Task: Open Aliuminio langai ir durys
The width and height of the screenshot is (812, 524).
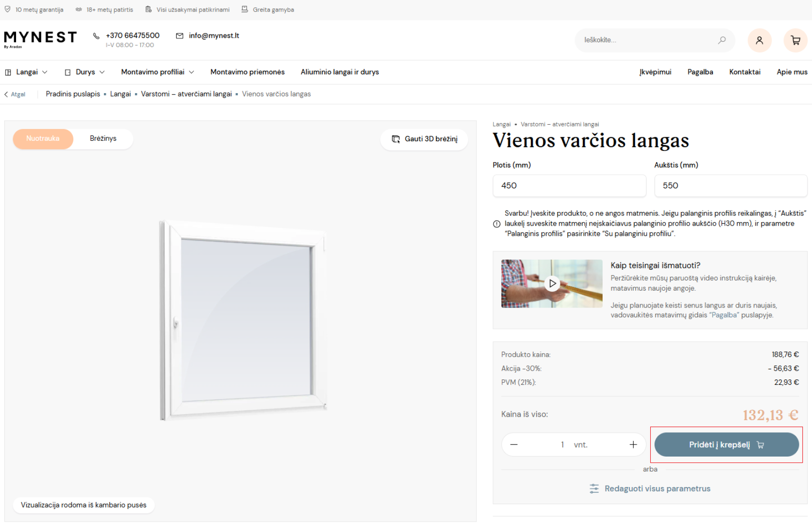Action: pos(340,72)
